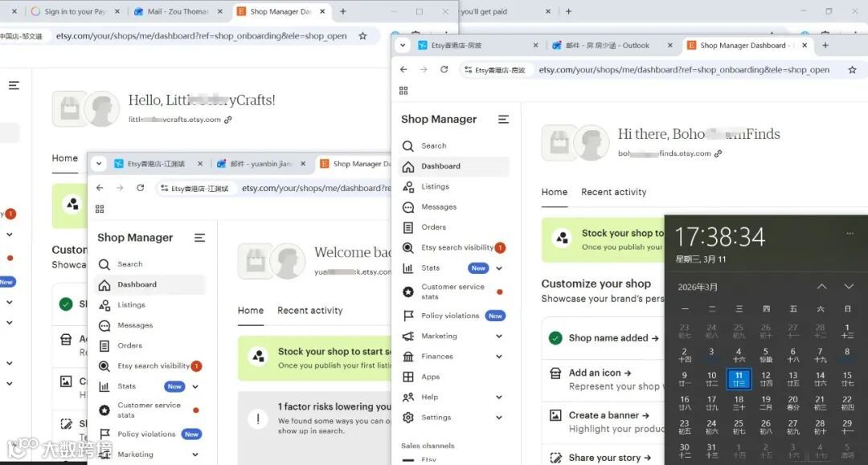868x465 pixels.
Task: Open Customer service stats in BohoFinds sidebar
Action: [x=453, y=292]
